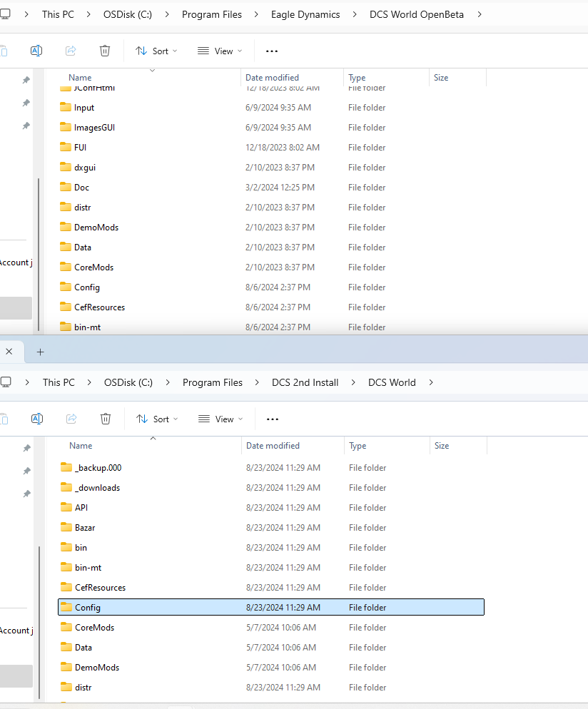The height and width of the screenshot is (709, 588).
Task: Sort by Date modified in DCS 2nd Install window
Action: (x=273, y=446)
